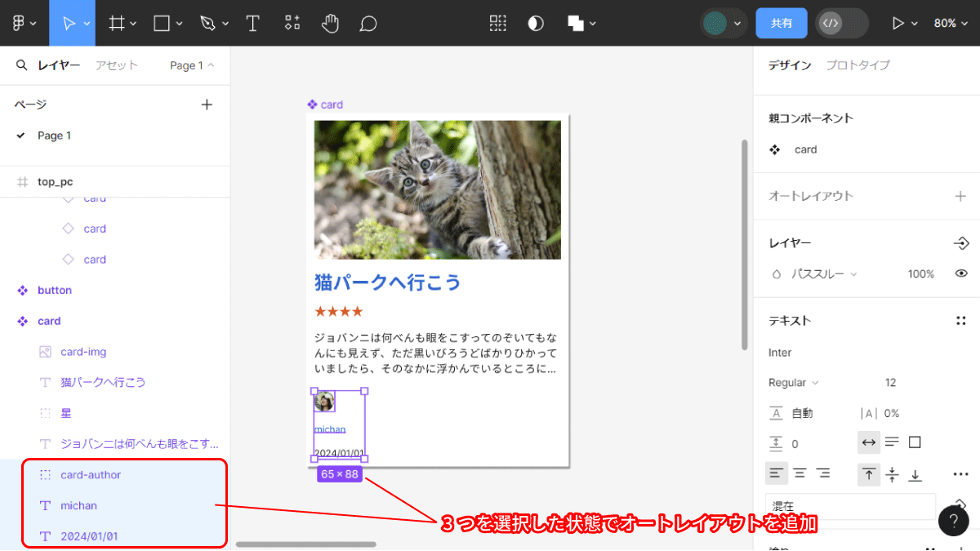
Task: Open Frame tool dropdown chevron
Action: click(133, 24)
